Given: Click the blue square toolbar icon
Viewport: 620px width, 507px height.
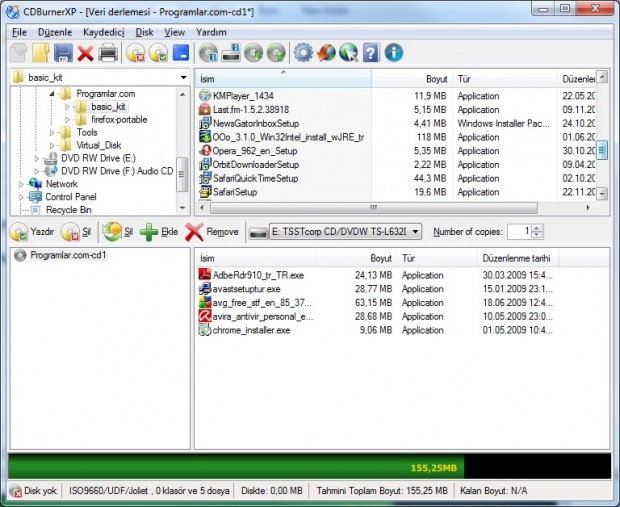Looking at the screenshot, I should pyautogui.click(x=181, y=53).
